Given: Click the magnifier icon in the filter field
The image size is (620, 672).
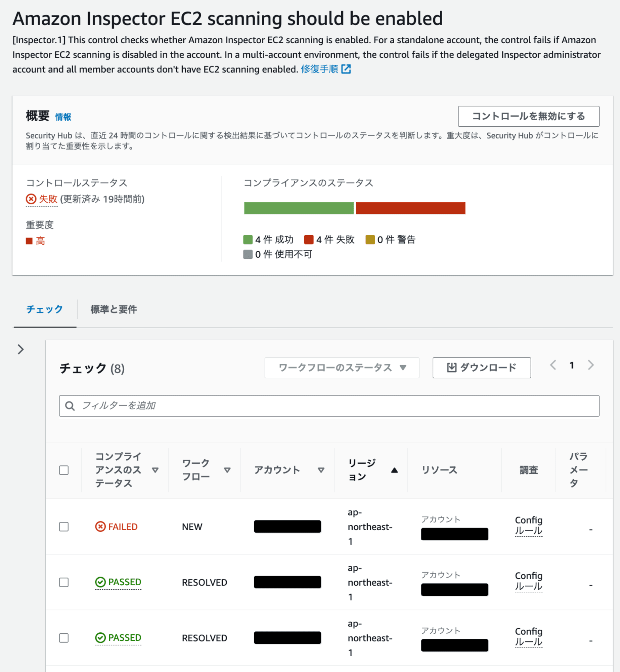Looking at the screenshot, I should coord(70,406).
